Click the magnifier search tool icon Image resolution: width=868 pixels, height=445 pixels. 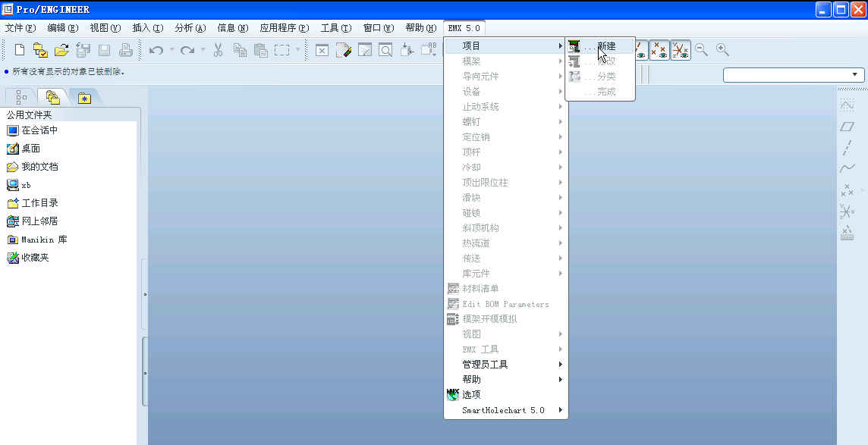[385, 50]
